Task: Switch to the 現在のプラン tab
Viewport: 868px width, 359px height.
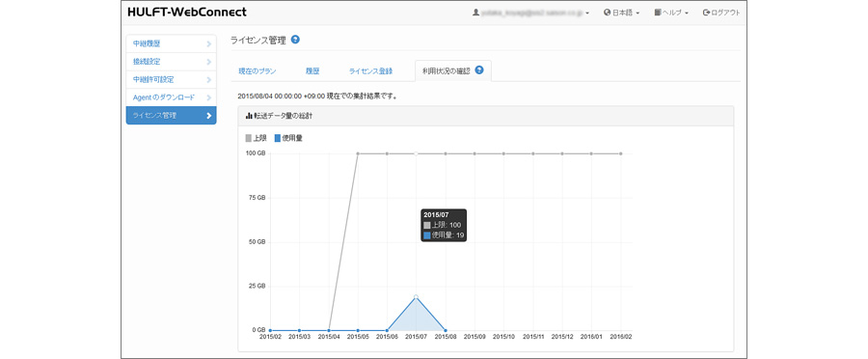Action: (x=258, y=70)
